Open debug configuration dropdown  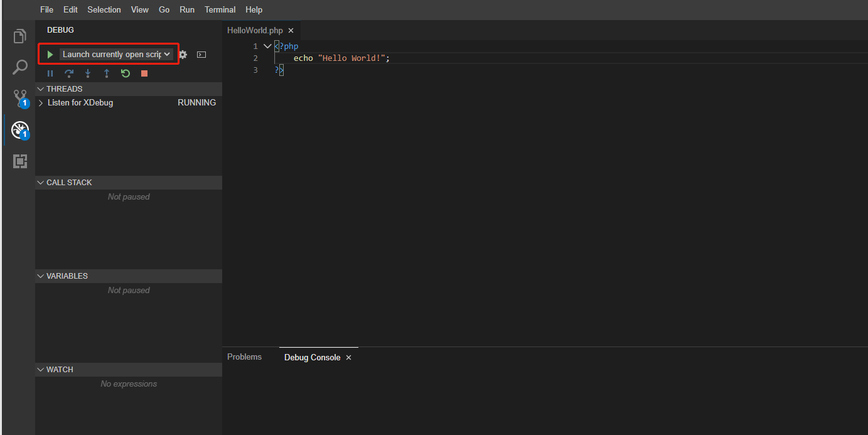point(116,55)
